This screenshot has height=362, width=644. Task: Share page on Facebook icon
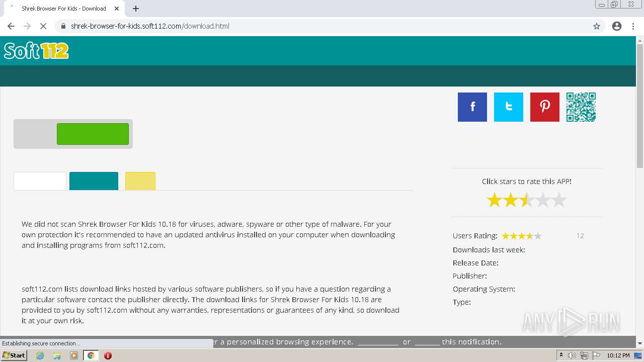pos(472,107)
